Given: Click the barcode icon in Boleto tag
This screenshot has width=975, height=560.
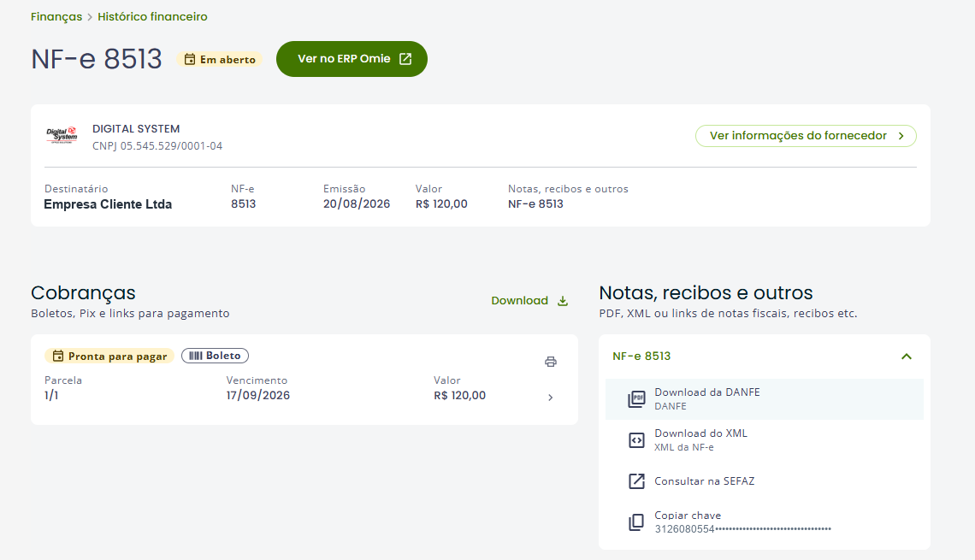Looking at the screenshot, I should pyautogui.click(x=196, y=356).
